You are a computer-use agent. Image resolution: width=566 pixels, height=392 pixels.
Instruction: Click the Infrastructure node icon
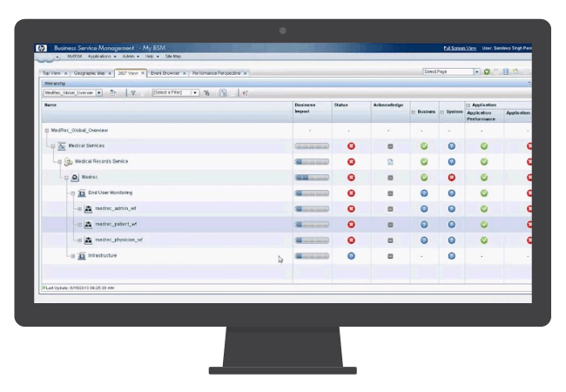click(x=82, y=256)
